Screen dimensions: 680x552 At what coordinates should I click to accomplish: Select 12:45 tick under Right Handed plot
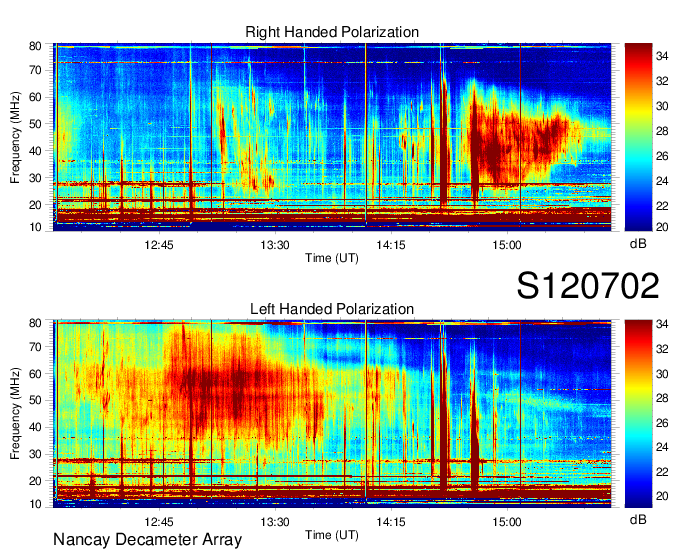[159, 245]
